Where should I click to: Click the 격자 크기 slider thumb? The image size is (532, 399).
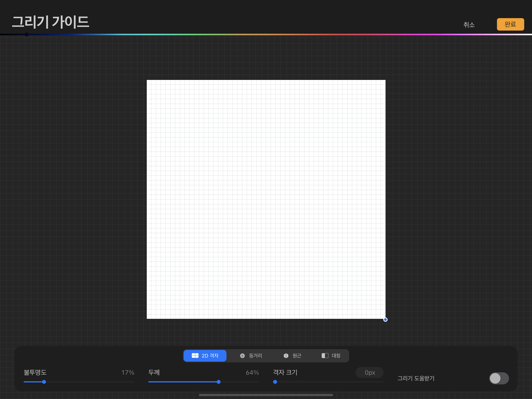coord(275,382)
